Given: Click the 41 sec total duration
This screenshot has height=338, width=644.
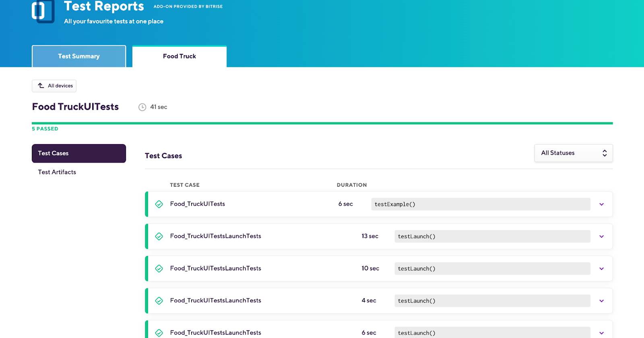Looking at the screenshot, I should pyautogui.click(x=159, y=107).
